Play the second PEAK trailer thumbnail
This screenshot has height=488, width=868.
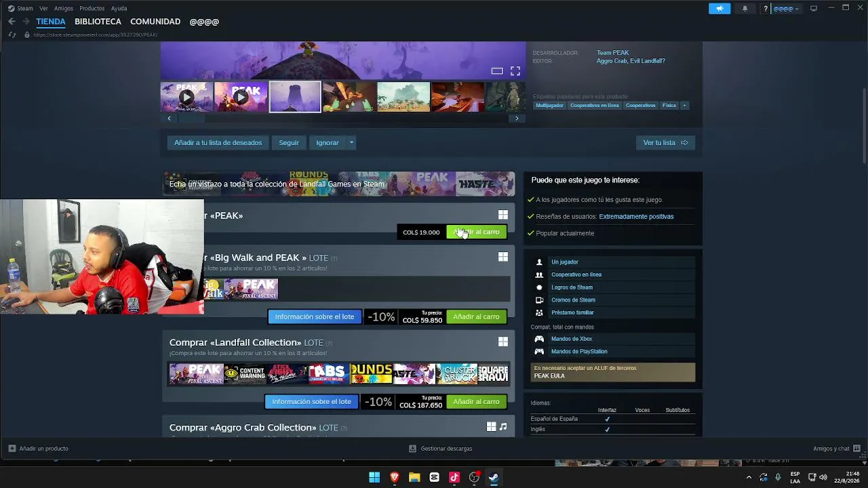click(241, 97)
